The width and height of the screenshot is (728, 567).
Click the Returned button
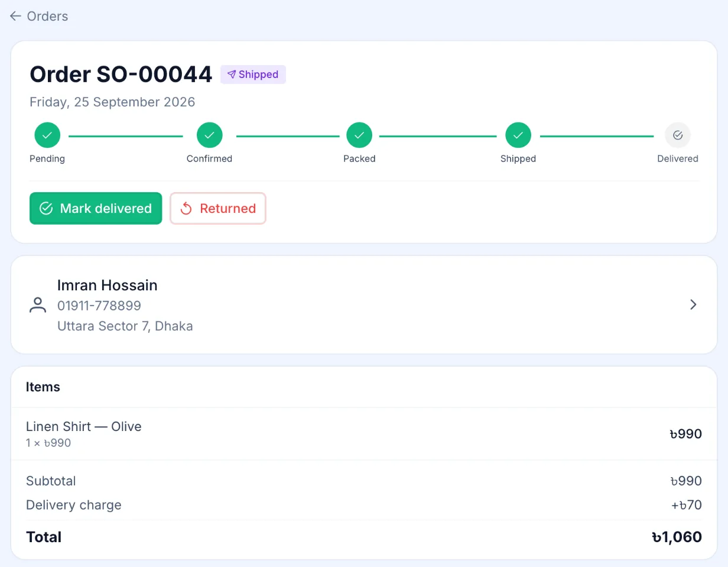point(218,208)
